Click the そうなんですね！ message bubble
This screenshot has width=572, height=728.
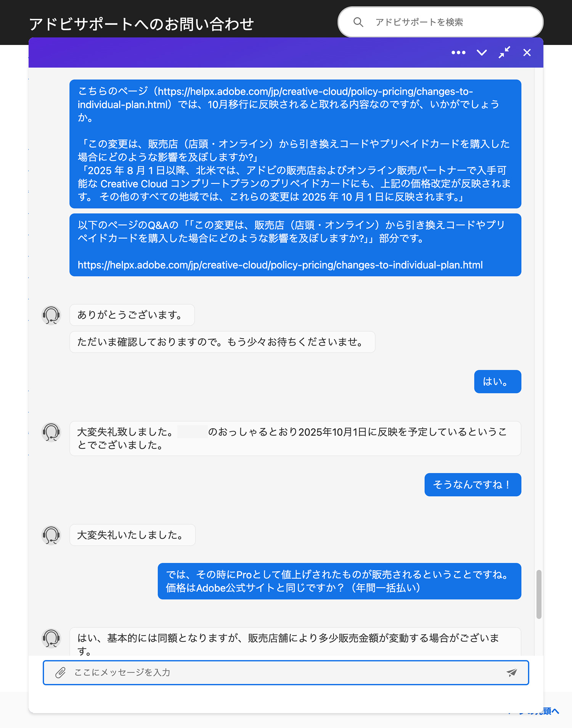click(473, 485)
